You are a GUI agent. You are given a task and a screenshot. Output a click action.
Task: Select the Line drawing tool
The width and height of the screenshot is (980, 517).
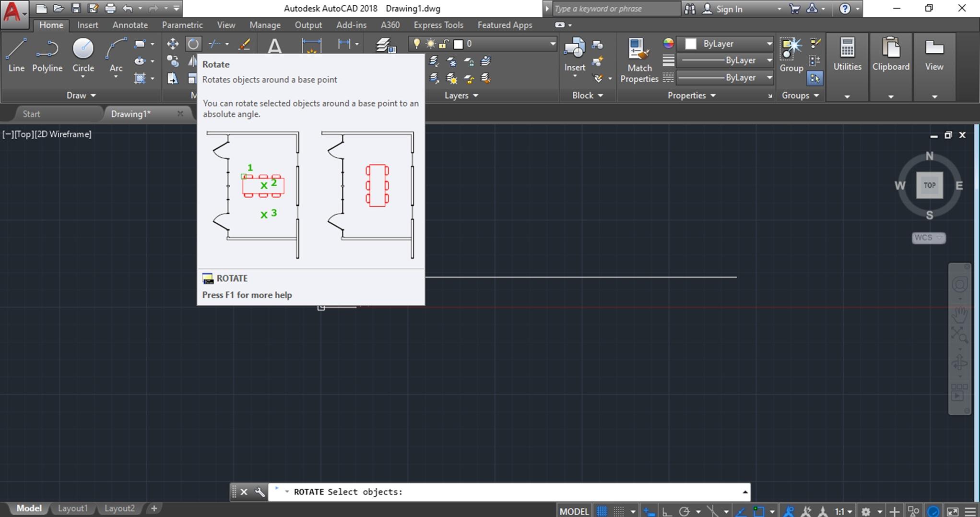pyautogui.click(x=16, y=55)
